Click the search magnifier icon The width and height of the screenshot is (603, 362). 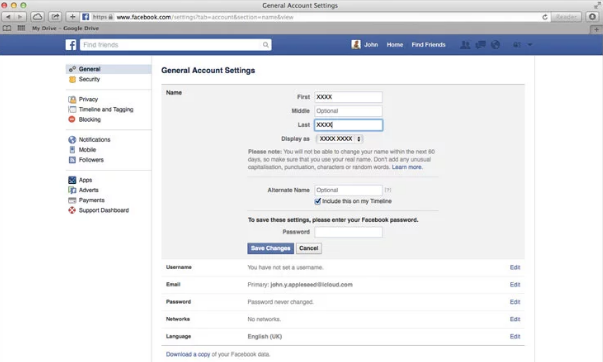coord(266,45)
